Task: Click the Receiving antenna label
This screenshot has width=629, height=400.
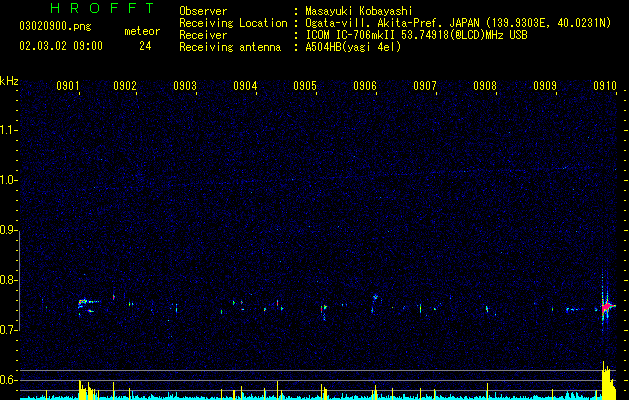Action: 230,47
